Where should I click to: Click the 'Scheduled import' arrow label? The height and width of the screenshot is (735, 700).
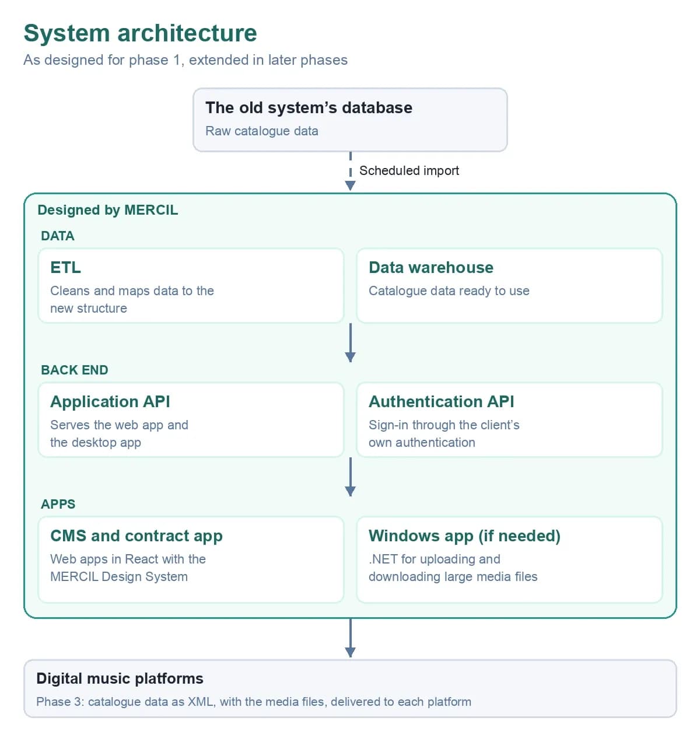coord(409,170)
